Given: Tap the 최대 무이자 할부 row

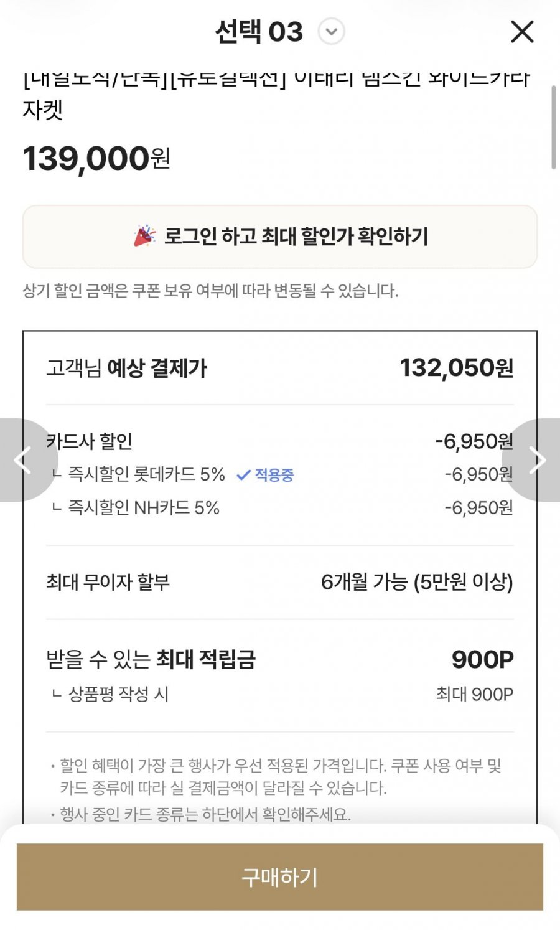Looking at the screenshot, I should coord(280,582).
